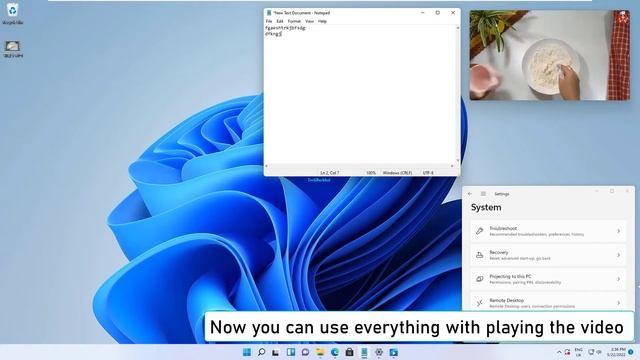
Task: Click the Projecting to this PC icon
Action: [480, 279]
